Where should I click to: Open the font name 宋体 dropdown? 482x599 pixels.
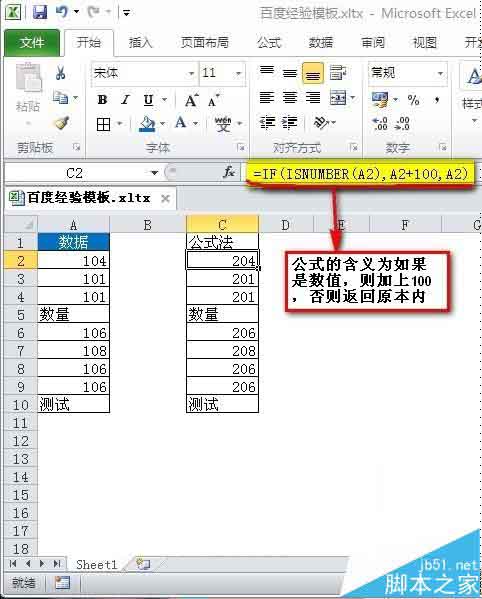click(x=191, y=73)
